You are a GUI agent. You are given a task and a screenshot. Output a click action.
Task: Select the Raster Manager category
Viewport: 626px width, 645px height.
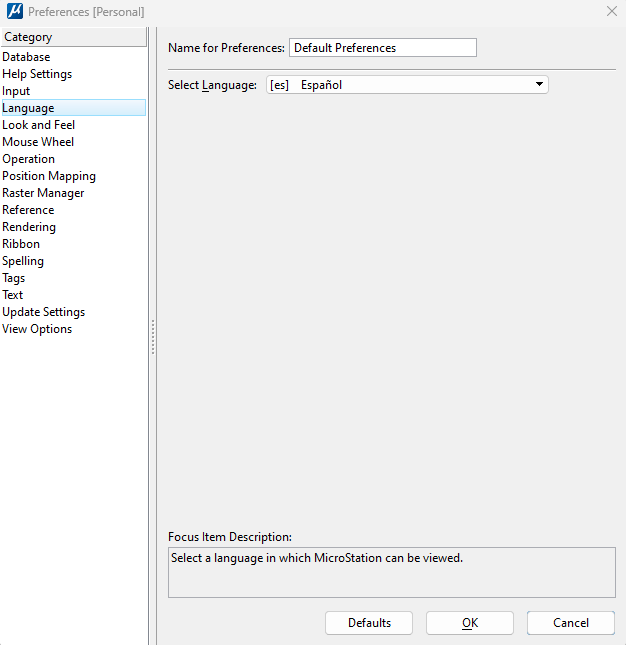pos(74,193)
